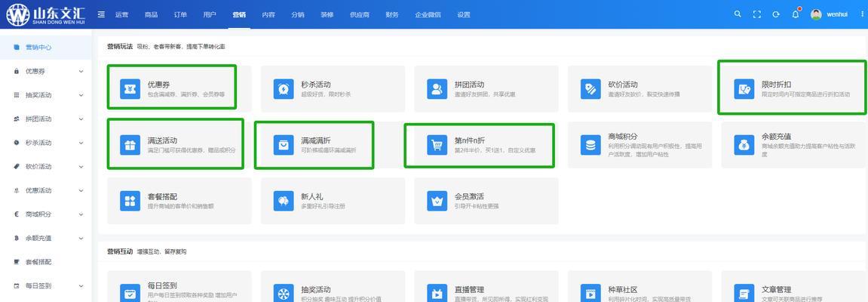Toggle fullscreen mode icon in the header
Screen dimensions: 868x302
pos(756,14)
